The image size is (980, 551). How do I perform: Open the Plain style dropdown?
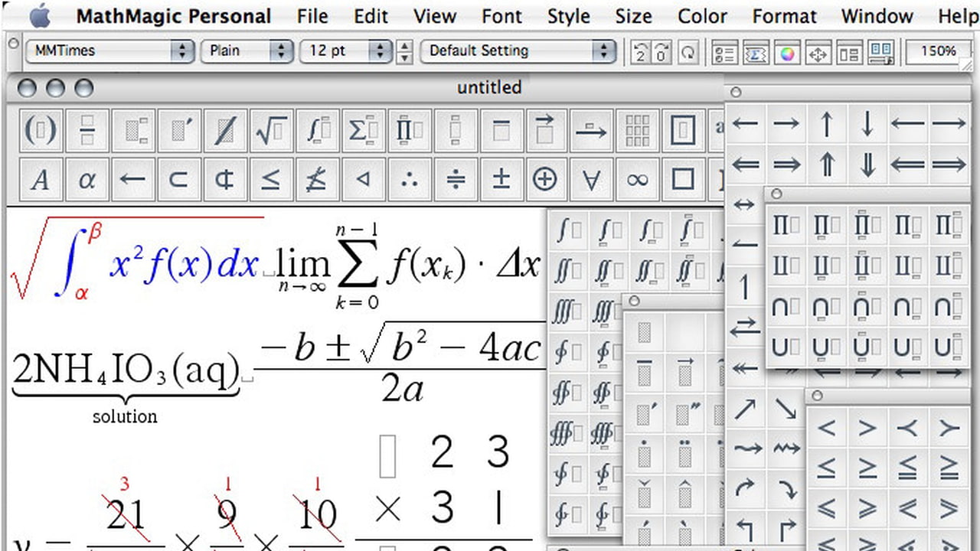(247, 51)
